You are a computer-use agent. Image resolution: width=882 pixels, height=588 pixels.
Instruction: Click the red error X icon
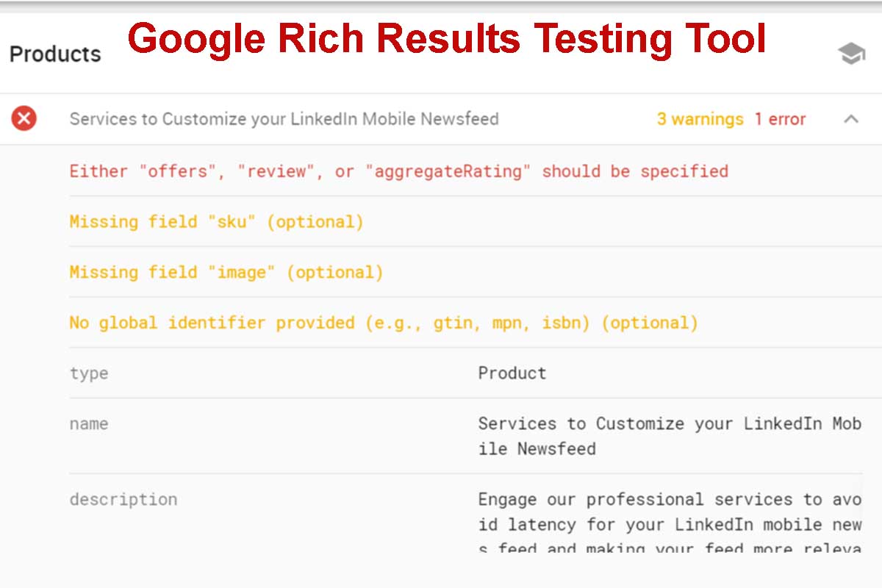point(24,118)
